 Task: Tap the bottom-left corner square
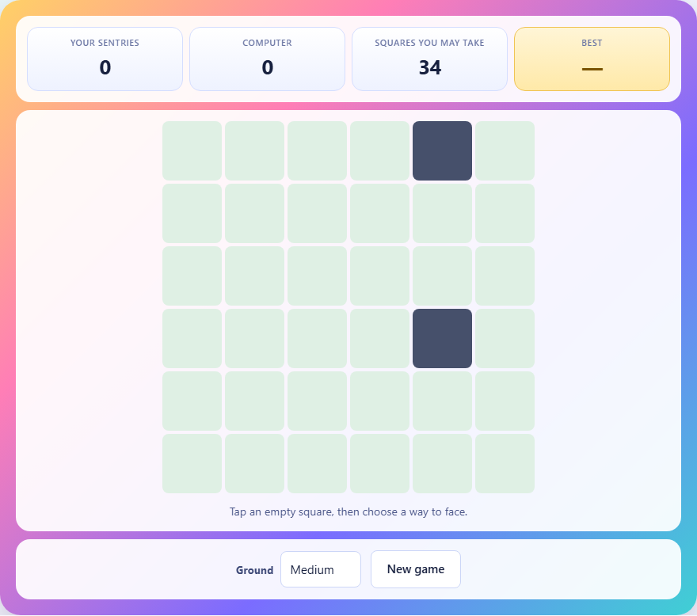click(x=192, y=463)
